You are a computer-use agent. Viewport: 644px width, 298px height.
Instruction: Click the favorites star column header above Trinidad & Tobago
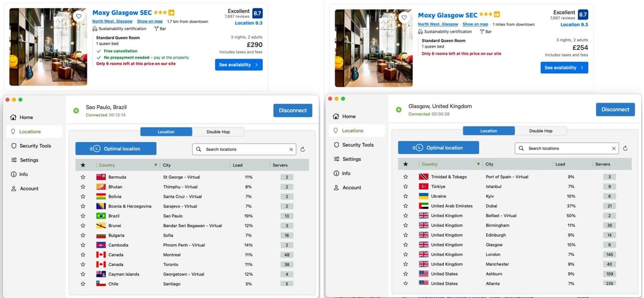pyautogui.click(x=406, y=164)
